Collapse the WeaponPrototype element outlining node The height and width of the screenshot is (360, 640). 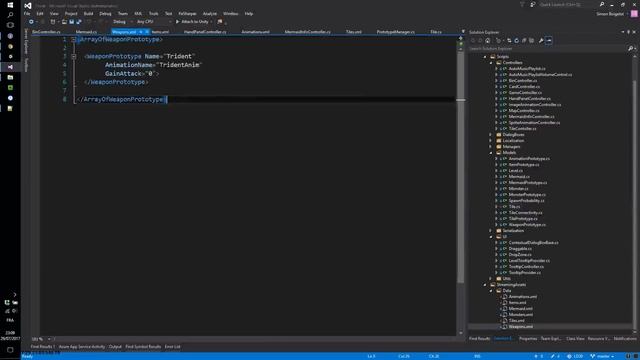point(74,56)
